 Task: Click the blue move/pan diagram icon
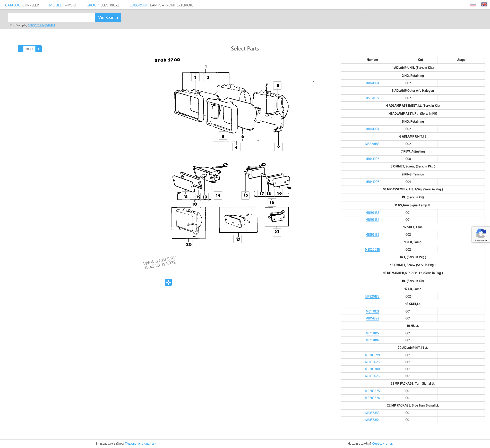[x=168, y=282]
